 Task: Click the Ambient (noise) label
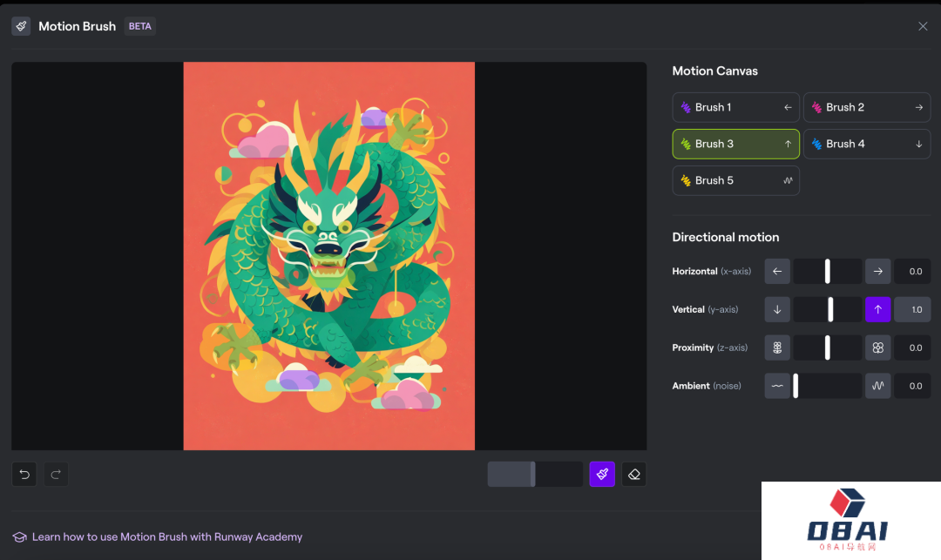707,386
